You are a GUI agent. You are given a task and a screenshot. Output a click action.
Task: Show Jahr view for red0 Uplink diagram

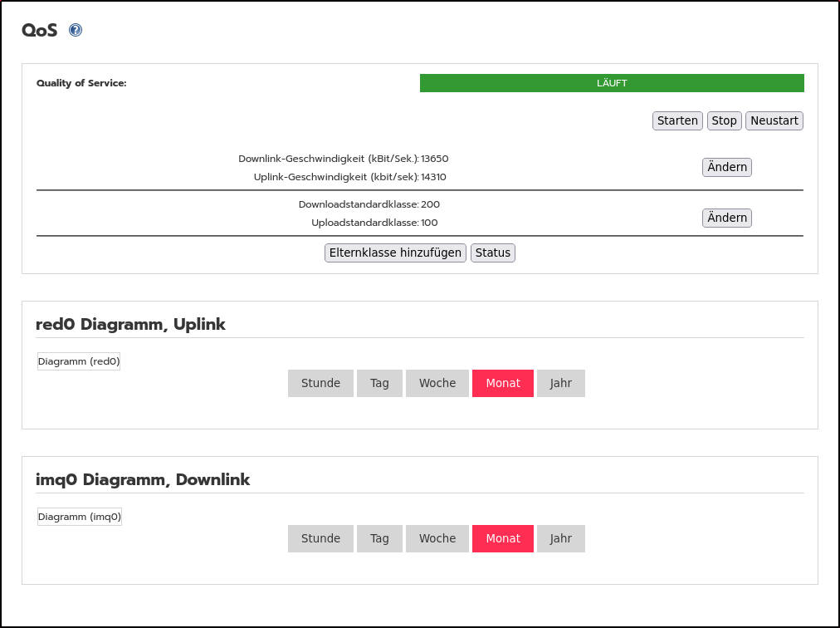click(560, 383)
